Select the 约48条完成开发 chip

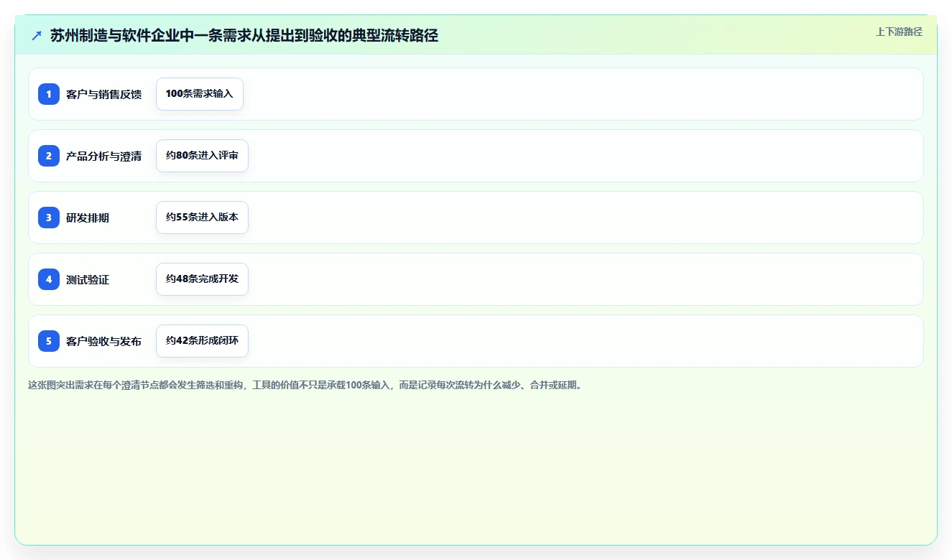[x=202, y=279]
